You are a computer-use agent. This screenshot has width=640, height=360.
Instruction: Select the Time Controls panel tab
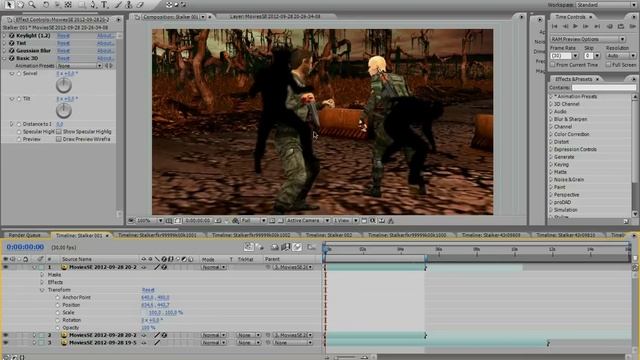570,17
